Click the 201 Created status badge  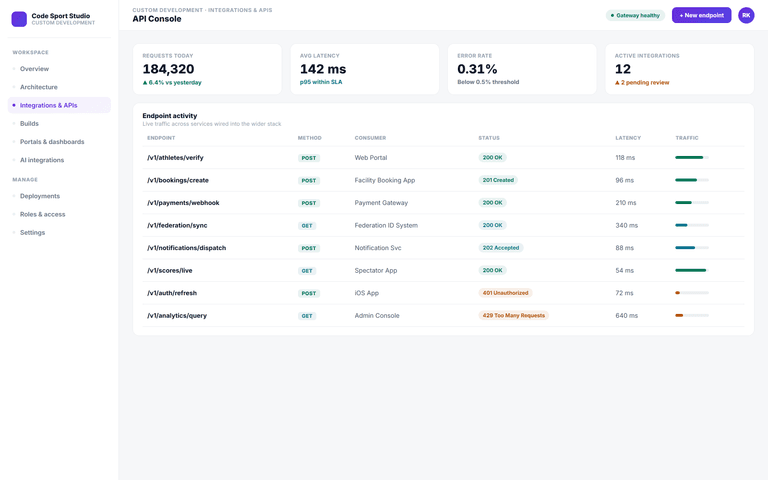(498, 180)
